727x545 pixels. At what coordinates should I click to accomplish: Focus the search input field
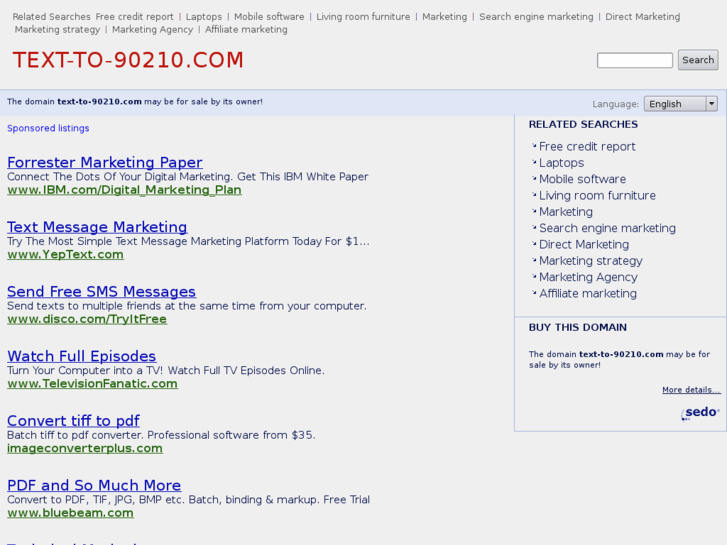[635, 60]
